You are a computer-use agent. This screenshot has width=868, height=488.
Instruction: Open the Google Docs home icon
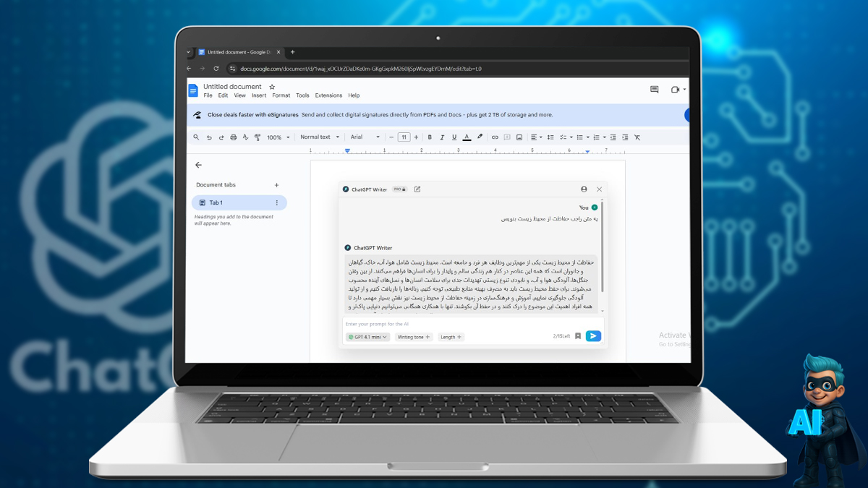coord(193,90)
